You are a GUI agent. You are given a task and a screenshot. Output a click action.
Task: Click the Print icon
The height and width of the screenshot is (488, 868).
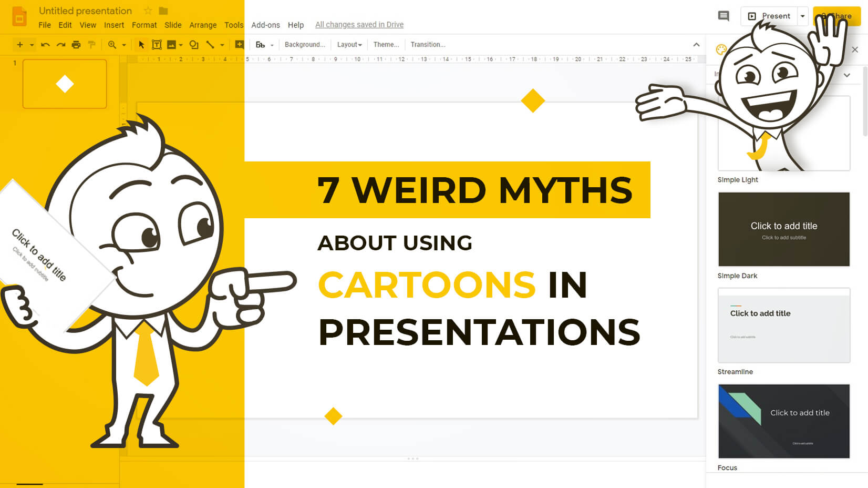[x=76, y=45]
